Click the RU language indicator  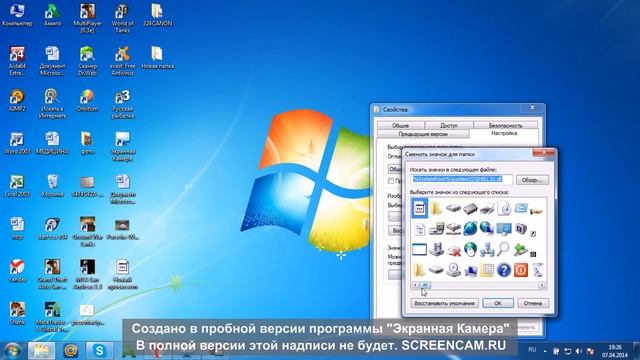pyautogui.click(x=532, y=350)
